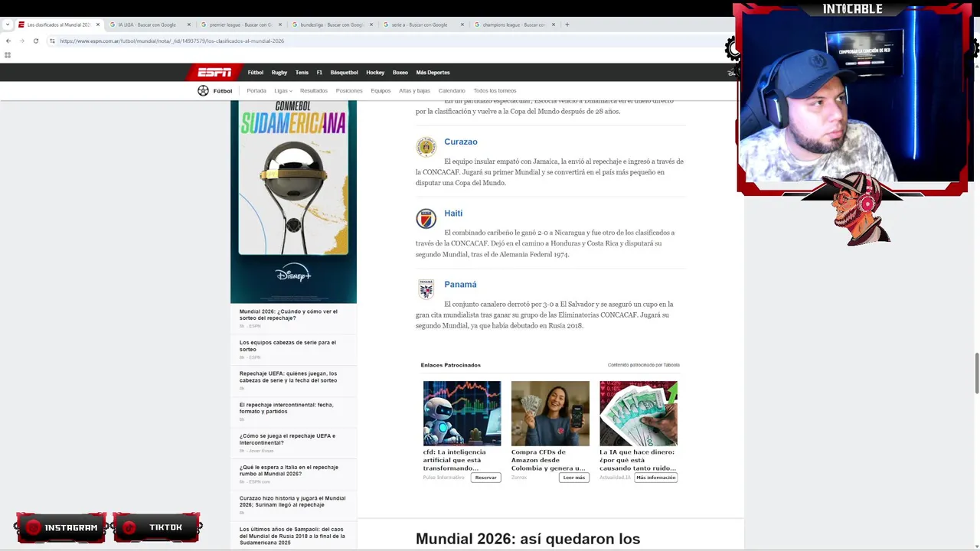This screenshot has width=980, height=551.
Task: Click the page vertical scrollbar thumb
Action: [976, 372]
